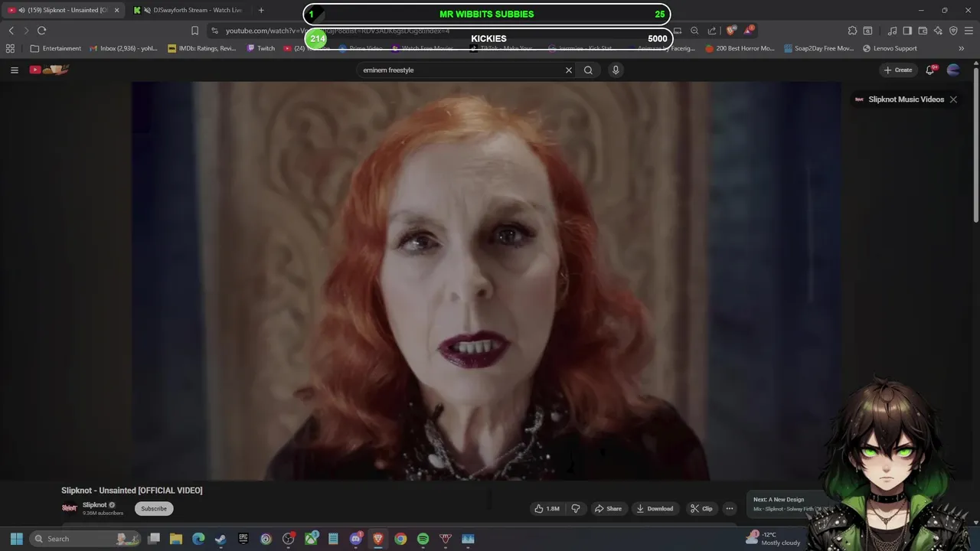Viewport: 980px width, 551px height.
Task: Open the site settings icon in address bar
Action: (214, 31)
